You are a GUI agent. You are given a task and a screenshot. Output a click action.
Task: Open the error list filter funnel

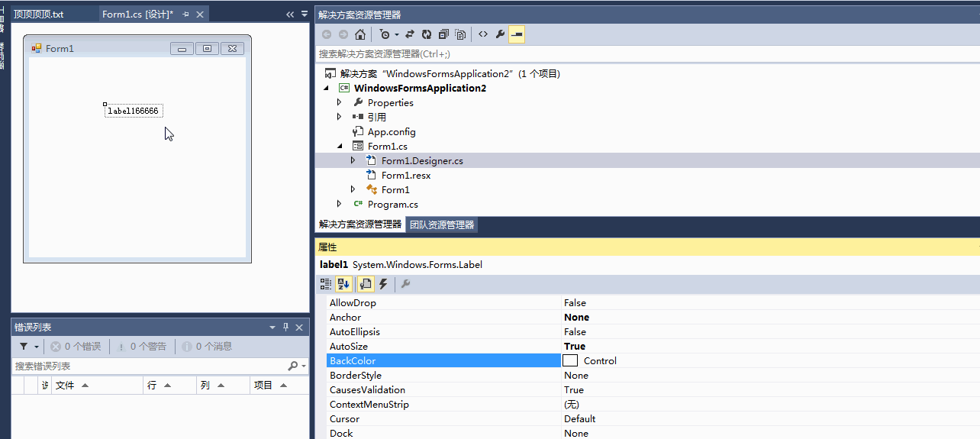[x=24, y=347]
